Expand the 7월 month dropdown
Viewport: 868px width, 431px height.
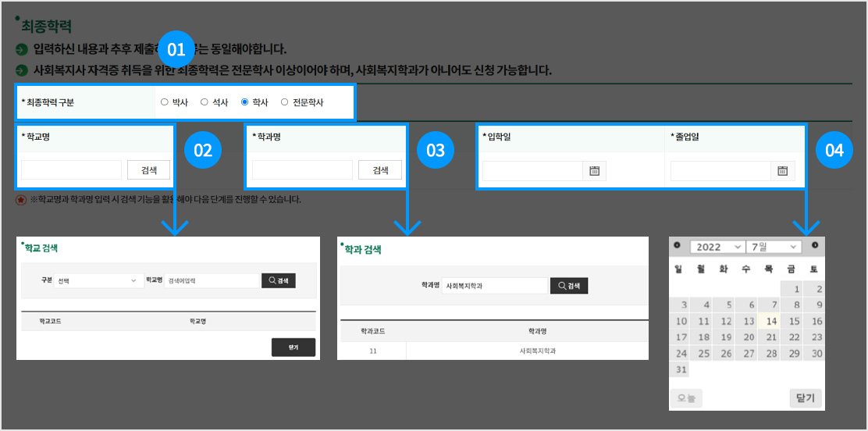point(774,247)
